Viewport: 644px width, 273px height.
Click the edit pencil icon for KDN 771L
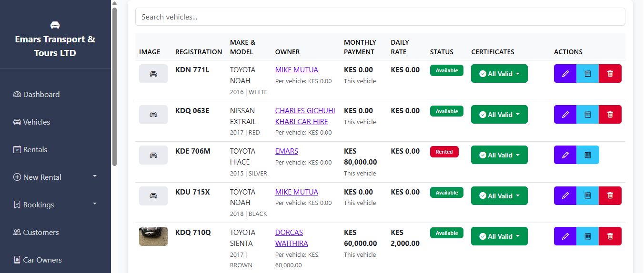click(565, 74)
